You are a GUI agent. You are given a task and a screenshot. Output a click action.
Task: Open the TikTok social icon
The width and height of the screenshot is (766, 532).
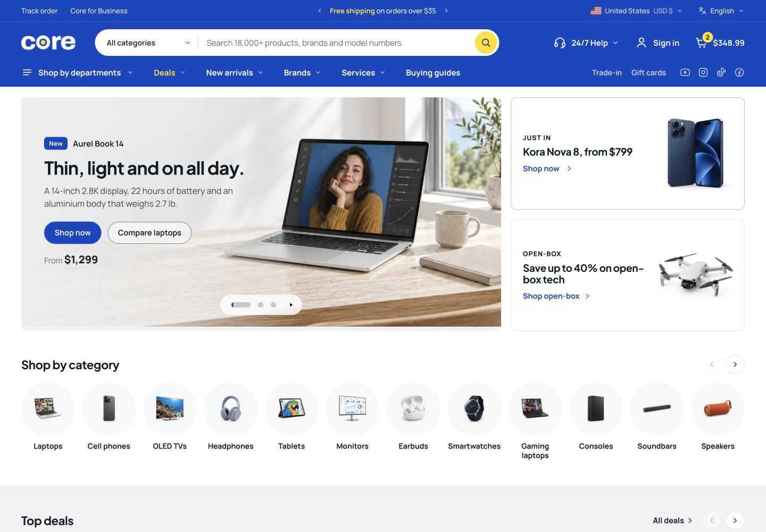click(x=721, y=72)
